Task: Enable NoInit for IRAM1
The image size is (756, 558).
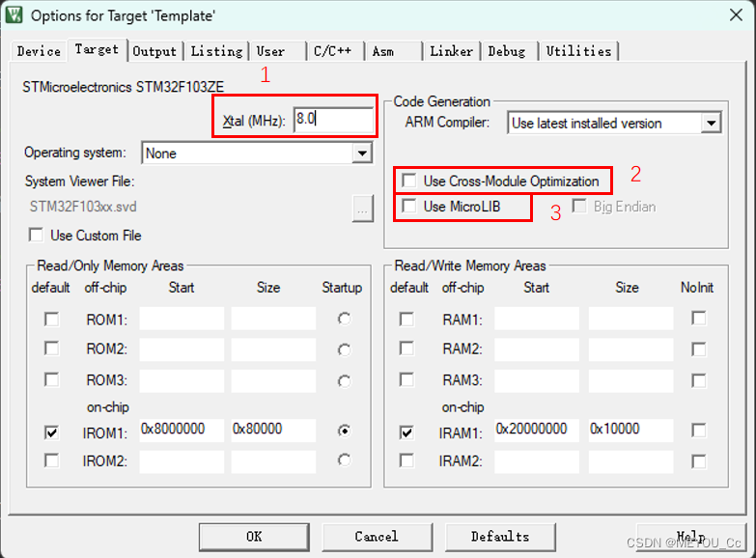Action: [x=699, y=431]
